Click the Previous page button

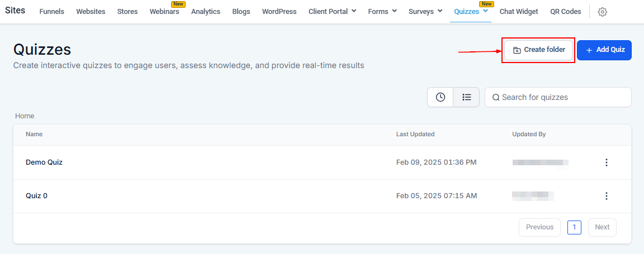coord(539,227)
